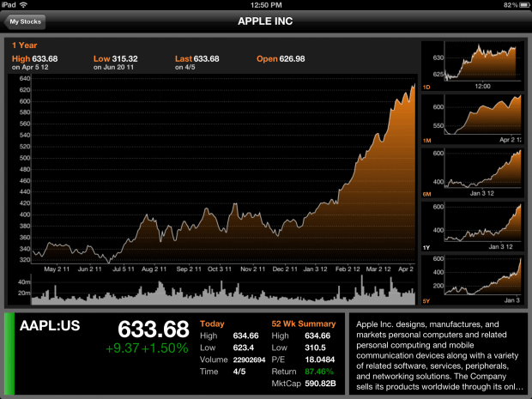This screenshot has height=399, width=532.
Task: Tap the Return value 87.46%
Action: pyautogui.click(x=319, y=372)
